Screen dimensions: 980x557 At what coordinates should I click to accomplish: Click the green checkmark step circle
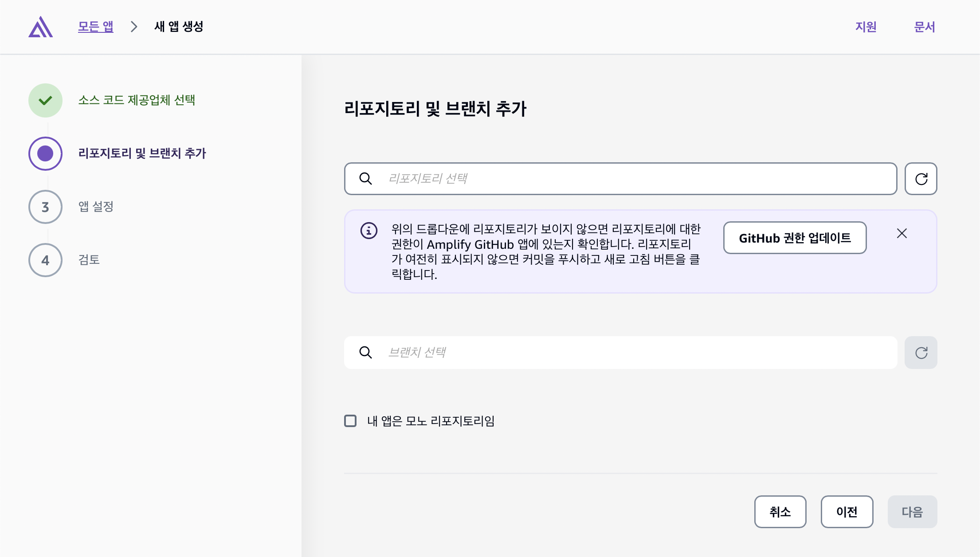pyautogui.click(x=45, y=100)
